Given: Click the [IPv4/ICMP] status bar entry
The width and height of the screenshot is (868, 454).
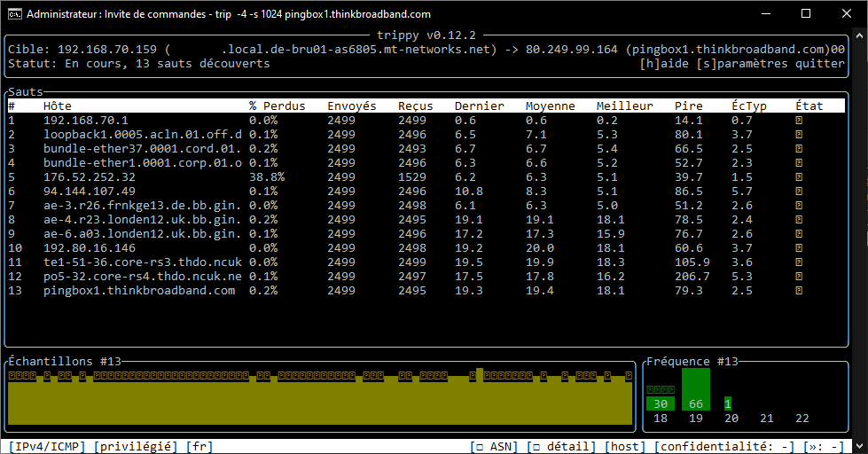Looking at the screenshot, I should (x=47, y=446).
